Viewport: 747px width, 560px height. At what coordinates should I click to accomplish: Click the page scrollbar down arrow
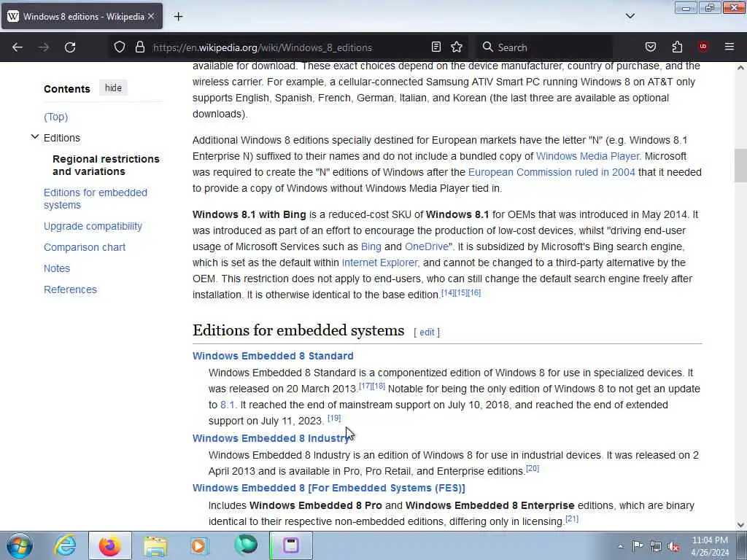tap(741, 525)
